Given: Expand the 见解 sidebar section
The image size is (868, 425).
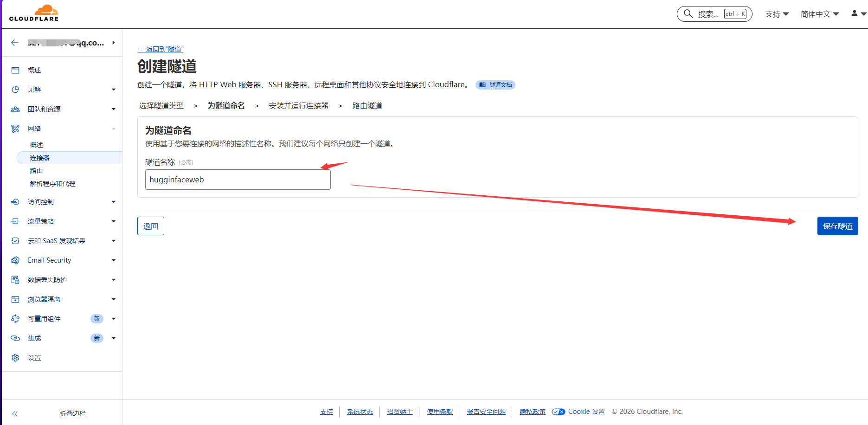Looking at the screenshot, I should (x=113, y=90).
